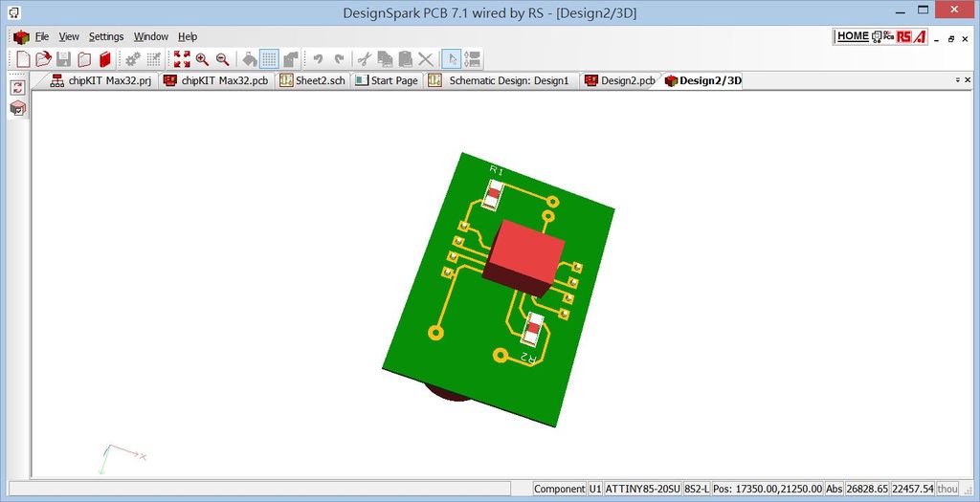The image size is (980, 502).
Task: Click the Delete X icon
Action: point(426,59)
